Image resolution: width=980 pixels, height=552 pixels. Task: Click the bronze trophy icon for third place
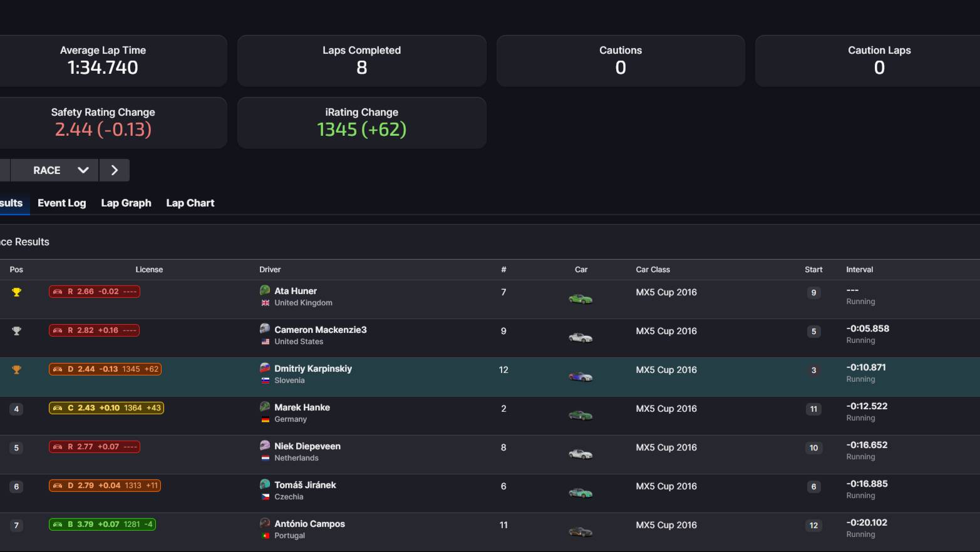click(17, 370)
